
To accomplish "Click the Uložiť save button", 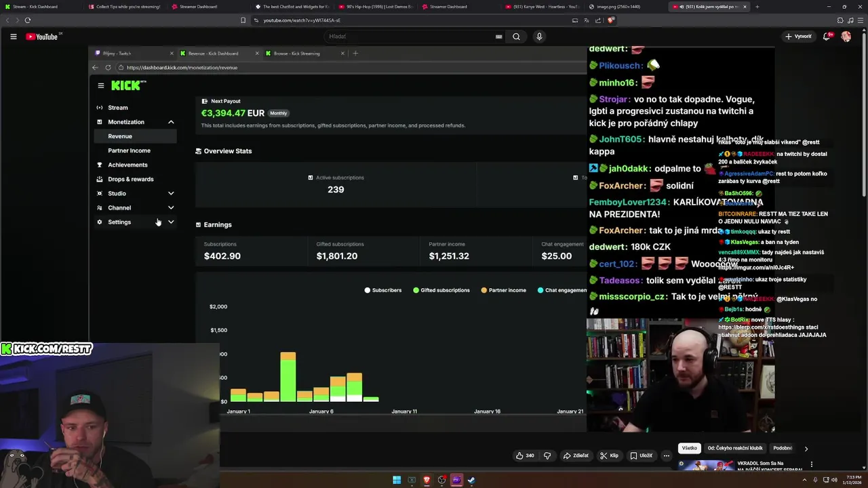I will 641,455.
